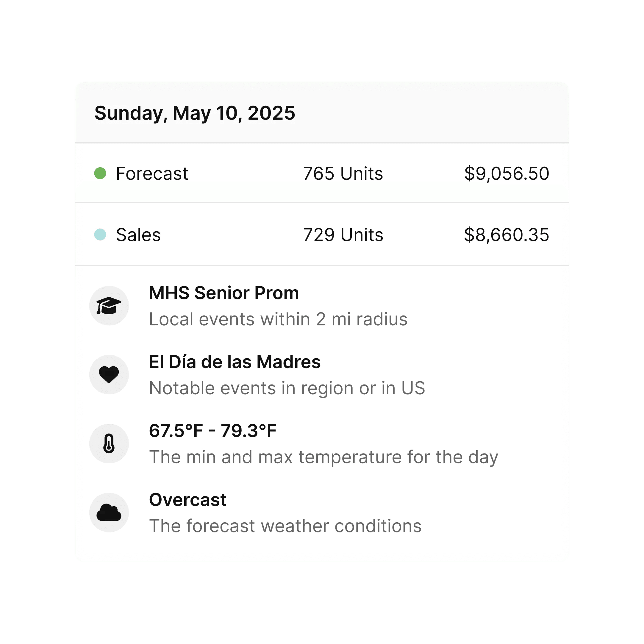Viewport: 644px width, 644px height.
Task: Click the graduation cap icon
Action: pyautogui.click(x=109, y=306)
